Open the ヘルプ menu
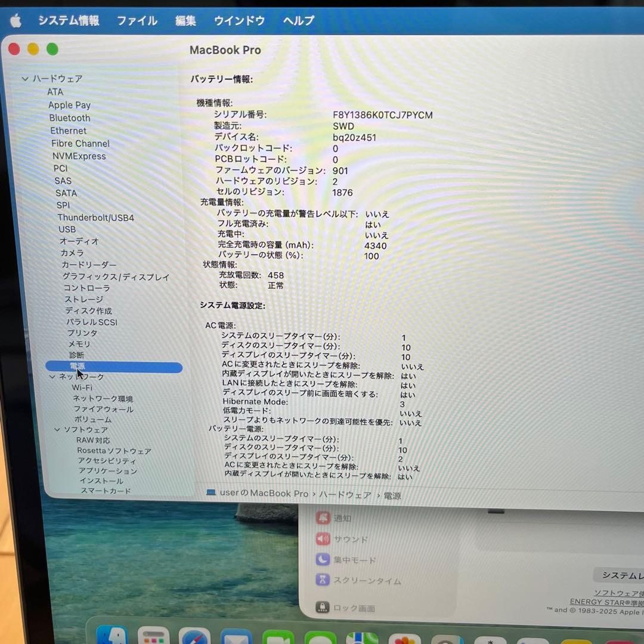The width and height of the screenshot is (644, 644). tap(297, 21)
